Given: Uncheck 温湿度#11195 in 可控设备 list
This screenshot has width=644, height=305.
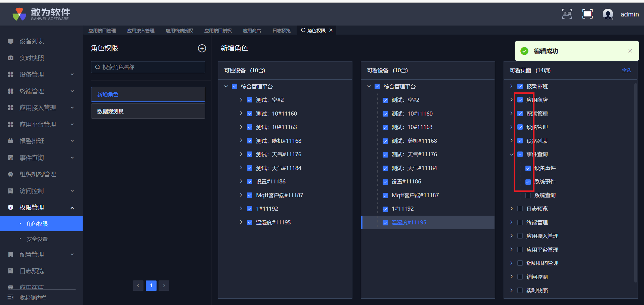Looking at the screenshot, I should 250,222.
